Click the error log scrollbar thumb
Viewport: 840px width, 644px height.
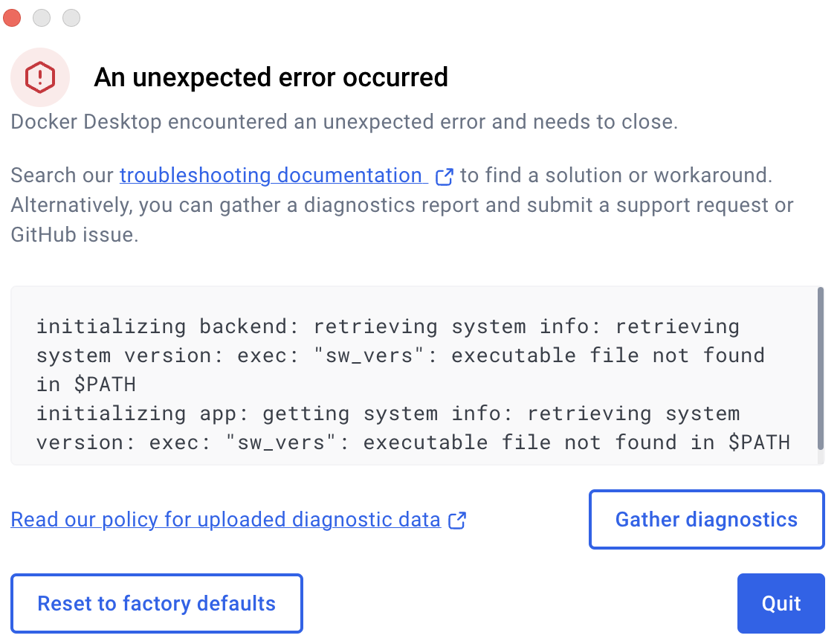pyautogui.click(x=820, y=369)
